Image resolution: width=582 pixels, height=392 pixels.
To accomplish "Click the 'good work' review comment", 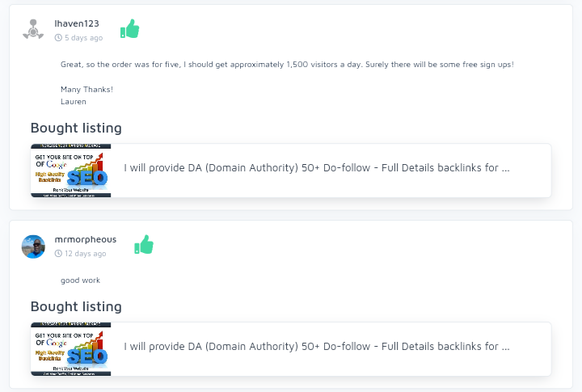I will 80,280.
